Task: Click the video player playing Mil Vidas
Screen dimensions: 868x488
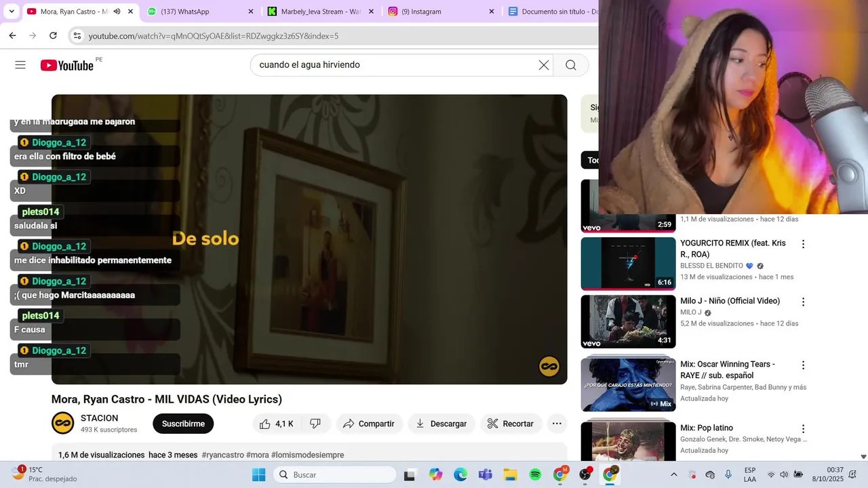Action: (x=309, y=239)
